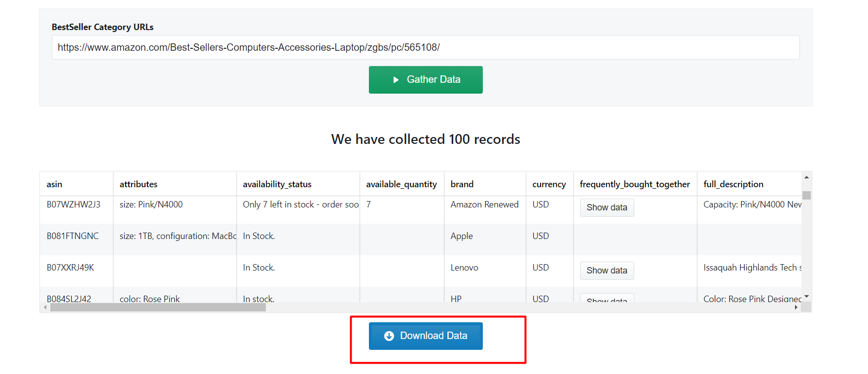Click the table's scroll up arrow
The image size is (868, 374).
click(806, 177)
